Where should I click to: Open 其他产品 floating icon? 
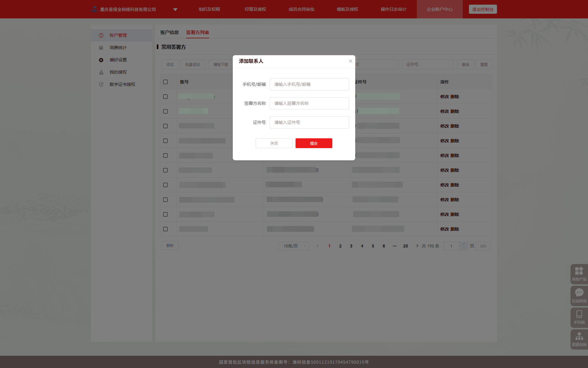(x=579, y=271)
